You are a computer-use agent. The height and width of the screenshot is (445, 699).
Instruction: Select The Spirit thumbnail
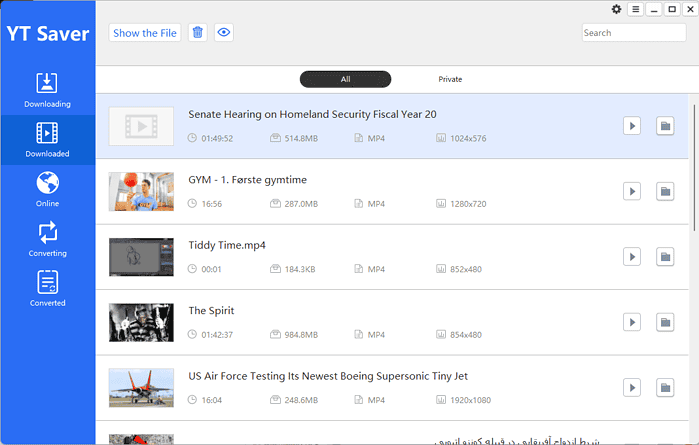coord(141,323)
